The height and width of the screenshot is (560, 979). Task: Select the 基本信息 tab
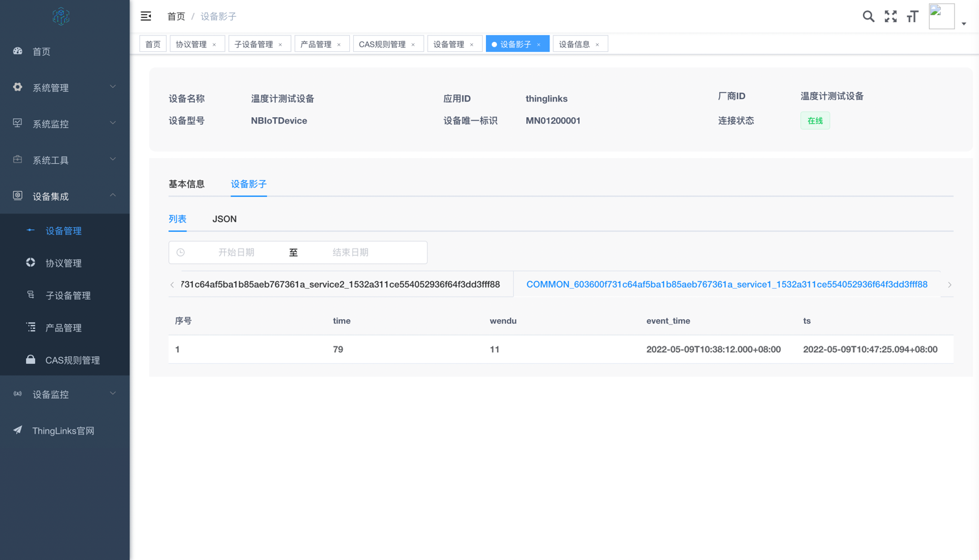(187, 184)
